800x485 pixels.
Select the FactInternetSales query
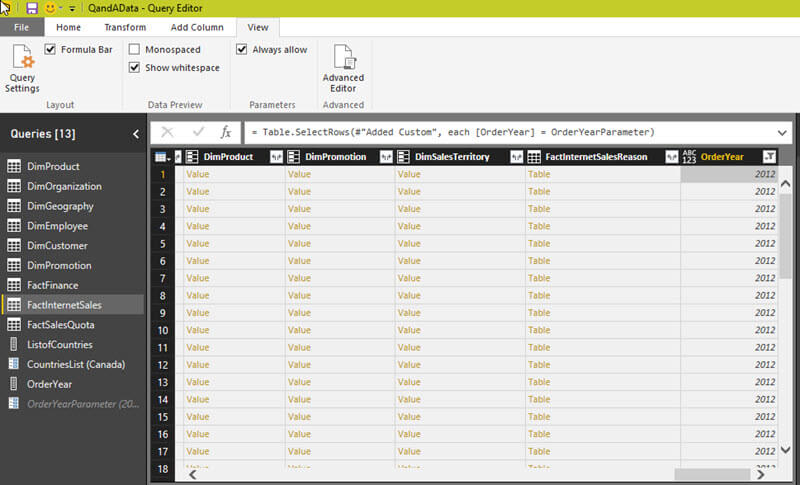[x=72, y=305]
